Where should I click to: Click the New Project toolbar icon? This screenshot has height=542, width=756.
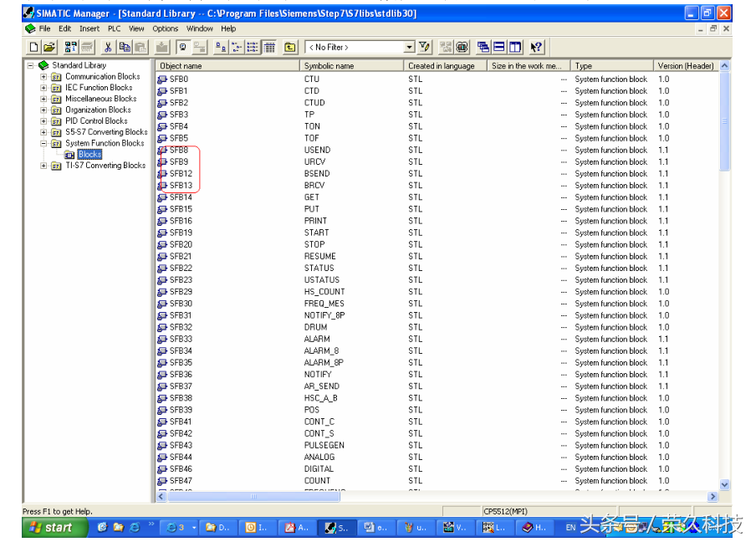[33, 48]
